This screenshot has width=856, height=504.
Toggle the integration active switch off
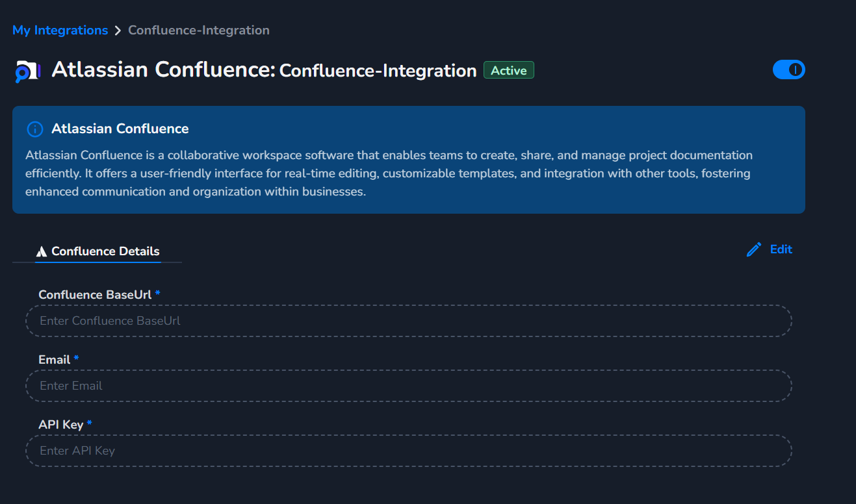click(x=789, y=69)
